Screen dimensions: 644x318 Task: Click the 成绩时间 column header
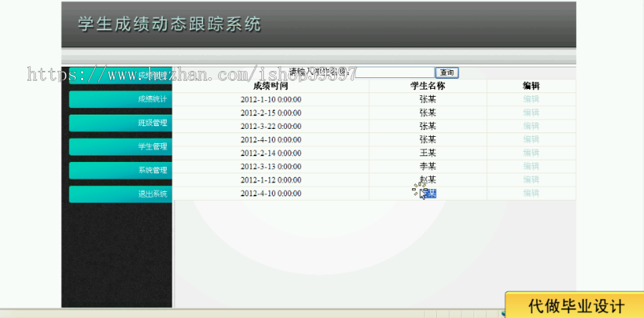click(270, 86)
